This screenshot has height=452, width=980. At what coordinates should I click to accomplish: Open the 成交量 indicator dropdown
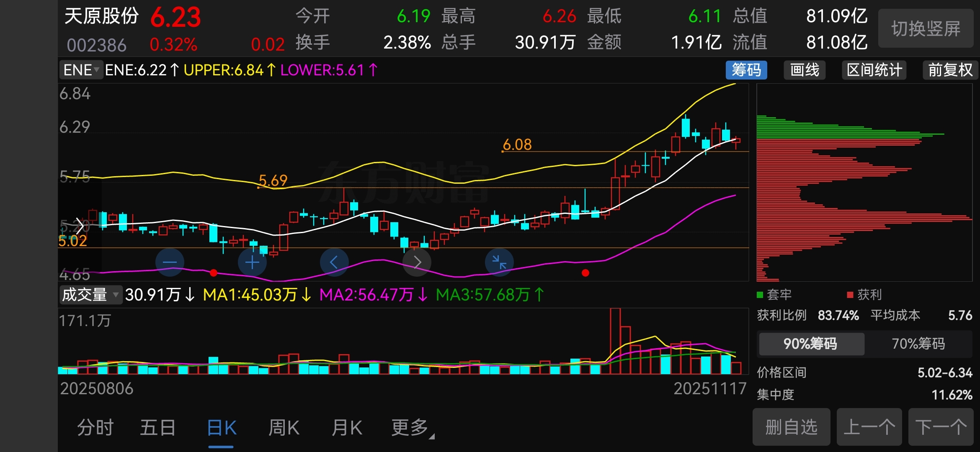(90, 295)
